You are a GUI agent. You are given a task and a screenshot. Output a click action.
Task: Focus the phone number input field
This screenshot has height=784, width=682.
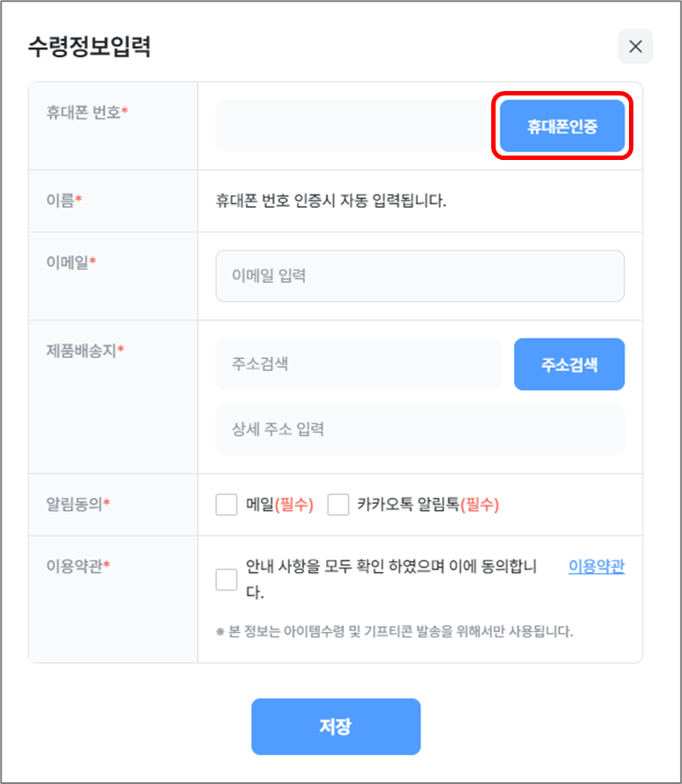point(351,126)
